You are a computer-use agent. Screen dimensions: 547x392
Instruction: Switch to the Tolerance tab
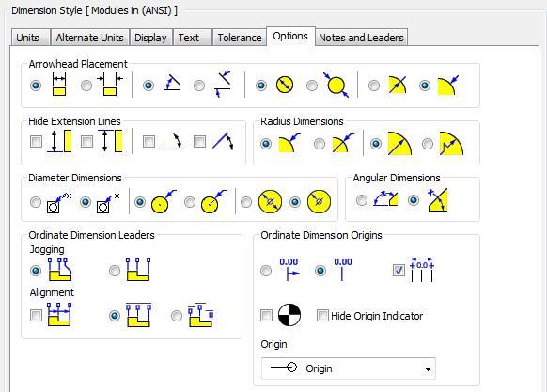click(240, 38)
